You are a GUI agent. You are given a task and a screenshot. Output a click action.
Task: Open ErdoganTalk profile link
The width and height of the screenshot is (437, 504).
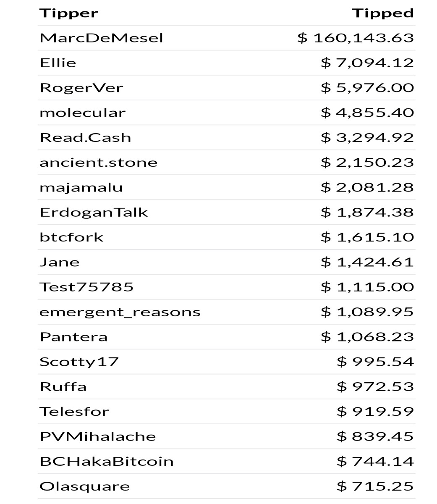point(94,213)
